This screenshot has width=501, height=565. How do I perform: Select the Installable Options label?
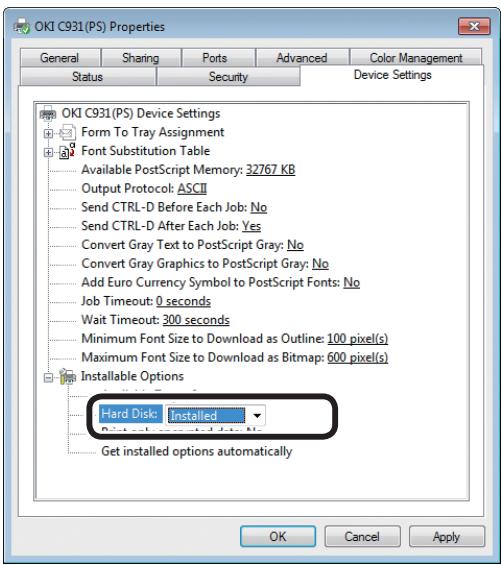132,376
